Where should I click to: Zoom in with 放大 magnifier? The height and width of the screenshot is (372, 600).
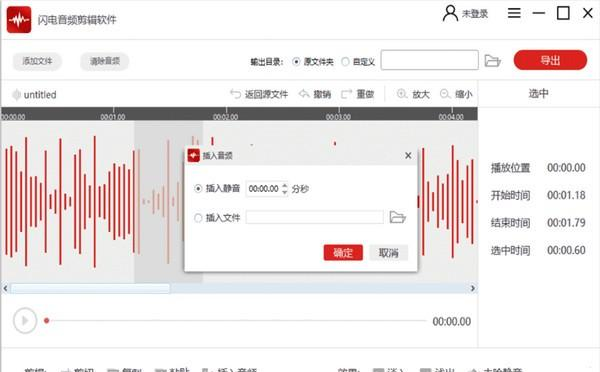pyautogui.click(x=413, y=94)
